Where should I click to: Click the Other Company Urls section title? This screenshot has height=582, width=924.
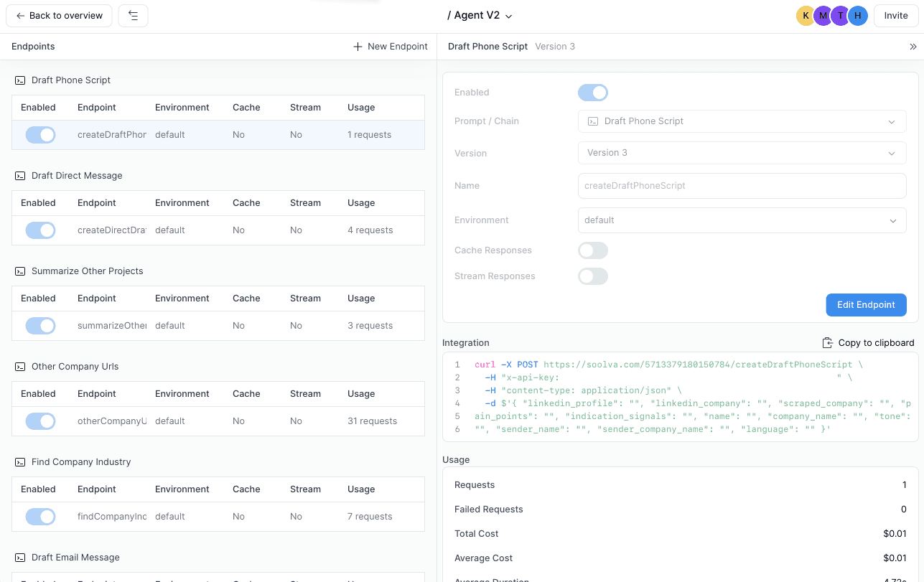coord(75,367)
